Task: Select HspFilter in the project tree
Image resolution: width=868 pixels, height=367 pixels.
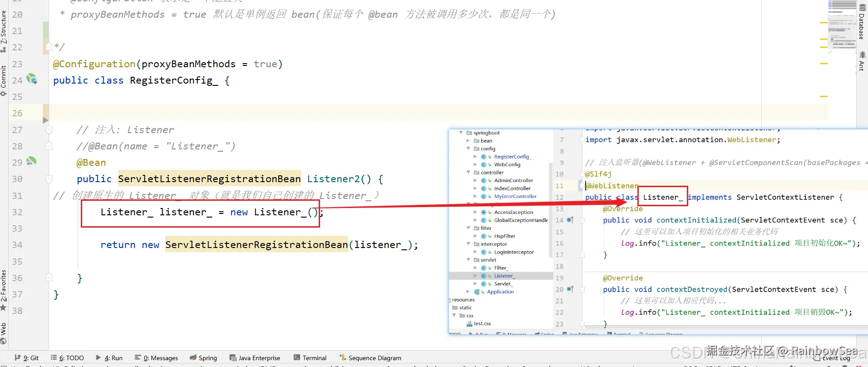Action: click(504, 236)
